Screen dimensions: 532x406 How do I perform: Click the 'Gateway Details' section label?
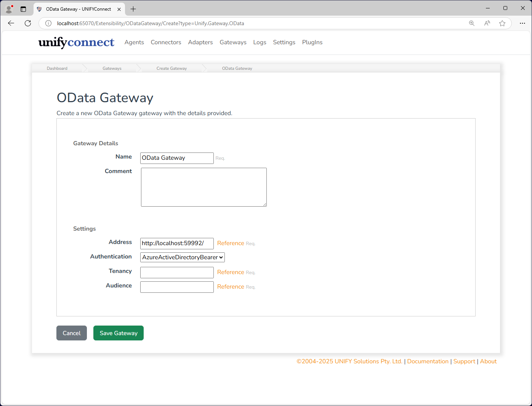pyautogui.click(x=96, y=143)
